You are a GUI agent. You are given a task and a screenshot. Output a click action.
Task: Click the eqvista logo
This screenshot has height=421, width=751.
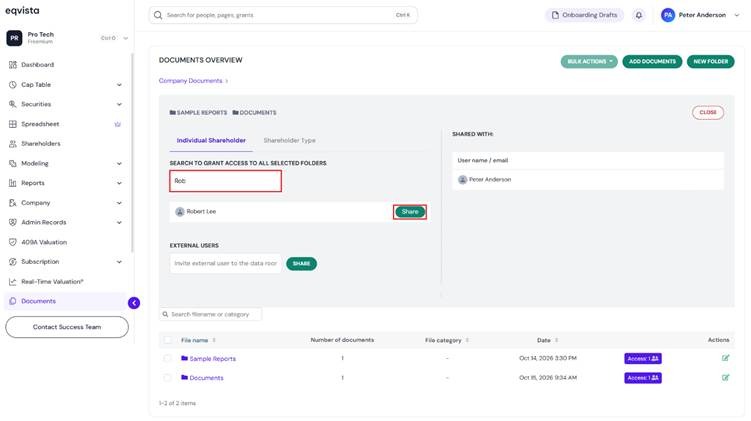pyautogui.click(x=23, y=11)
